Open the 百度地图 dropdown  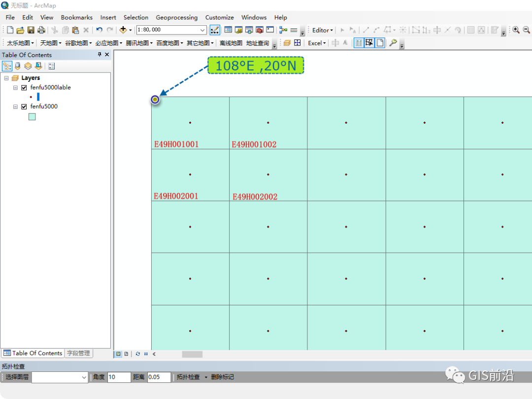pos(169,43)
